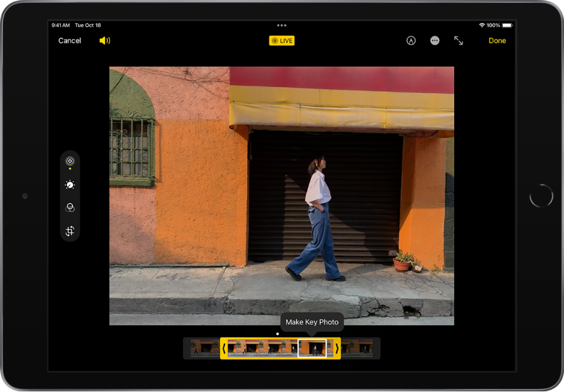The image size is (564, 392).
Task: Tap the left yellow trim chevron
Action: click(x=223, y=348)
